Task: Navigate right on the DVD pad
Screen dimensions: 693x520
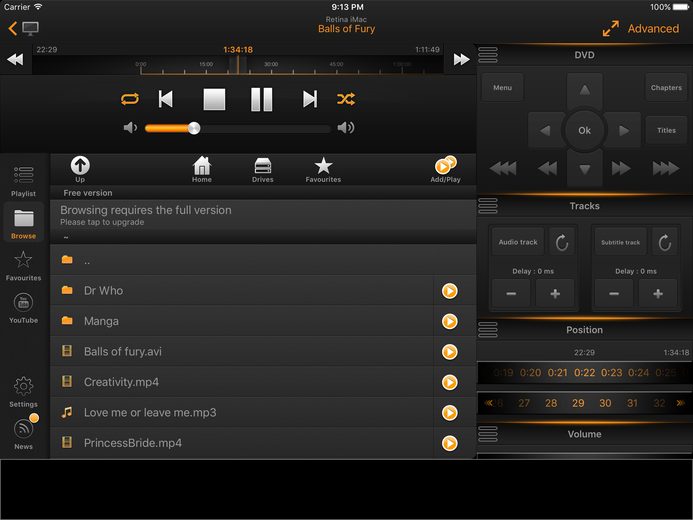Action: coord(624,130)
